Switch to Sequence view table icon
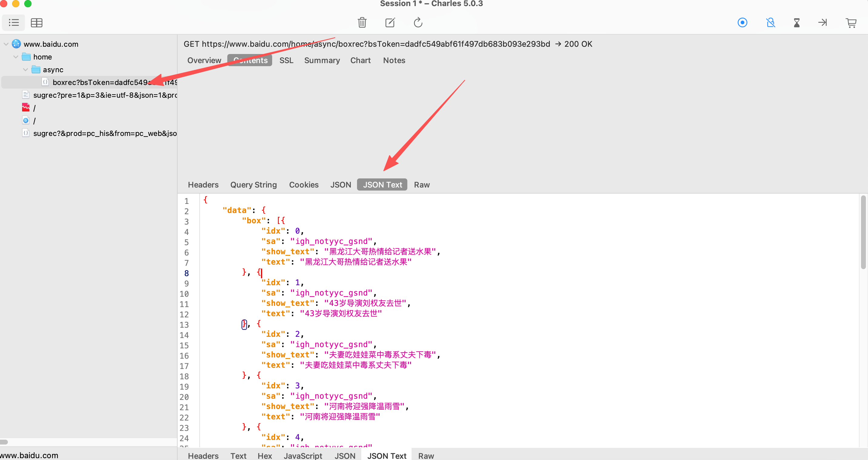The width and height of the screenshot is (868, 460). click(x=36, y=22)
